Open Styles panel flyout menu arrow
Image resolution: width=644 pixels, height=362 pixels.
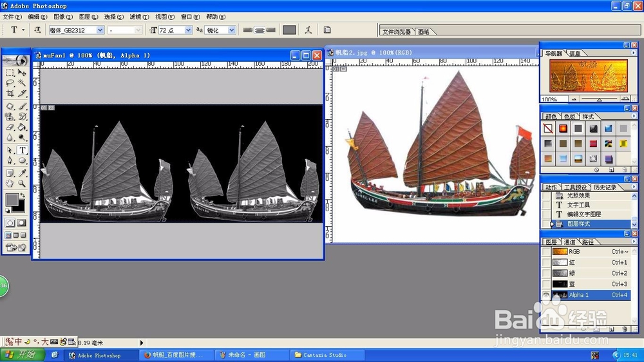(x=633, y=117)
